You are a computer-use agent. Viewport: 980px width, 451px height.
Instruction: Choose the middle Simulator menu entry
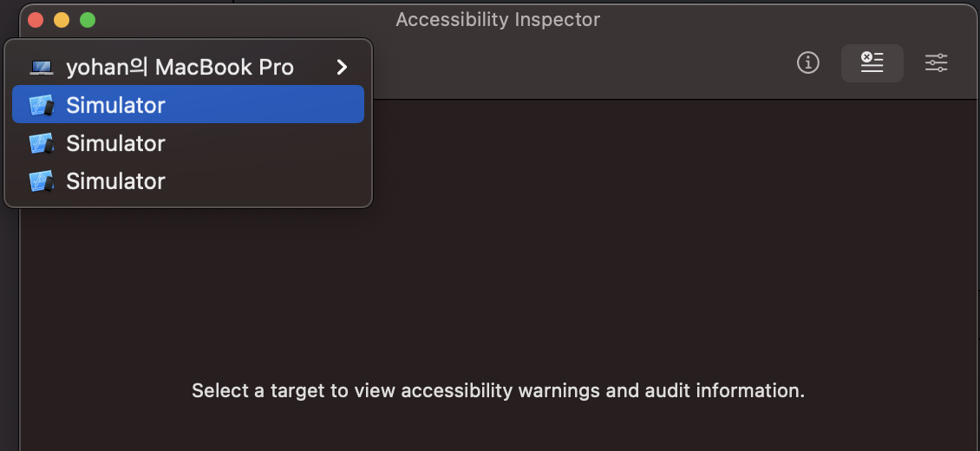(x=188, y=143)
